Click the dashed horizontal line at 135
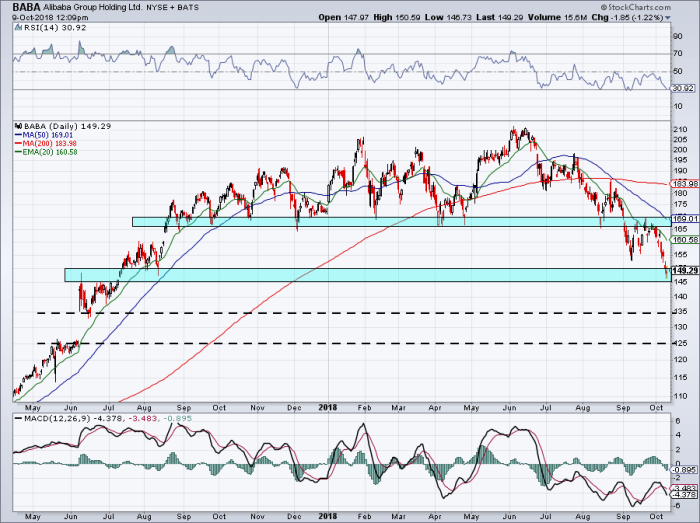Screen dimensions: 700x523 (x=354, y=313)
